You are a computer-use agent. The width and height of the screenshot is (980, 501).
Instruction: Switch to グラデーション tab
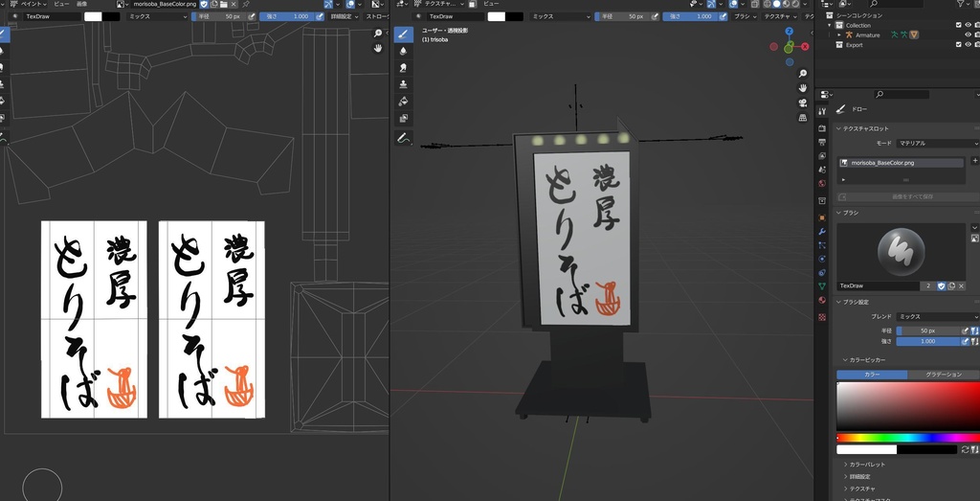tap(943, 374)
